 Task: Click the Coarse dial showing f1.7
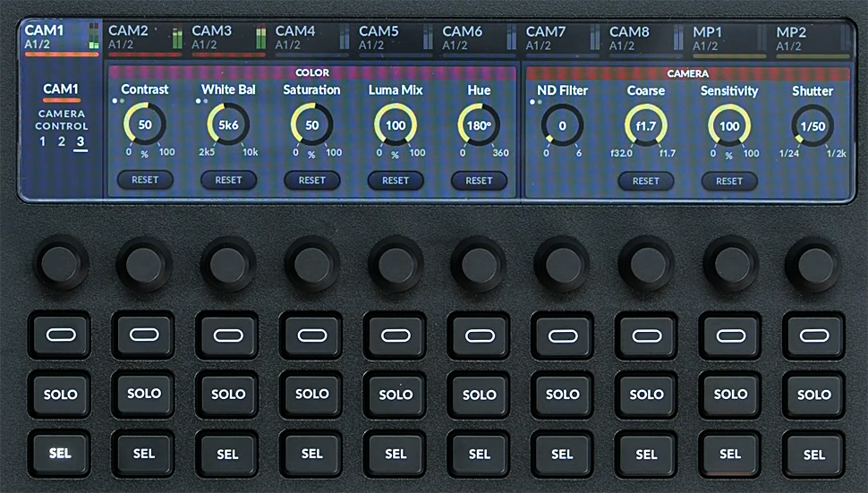pos(645,126)
